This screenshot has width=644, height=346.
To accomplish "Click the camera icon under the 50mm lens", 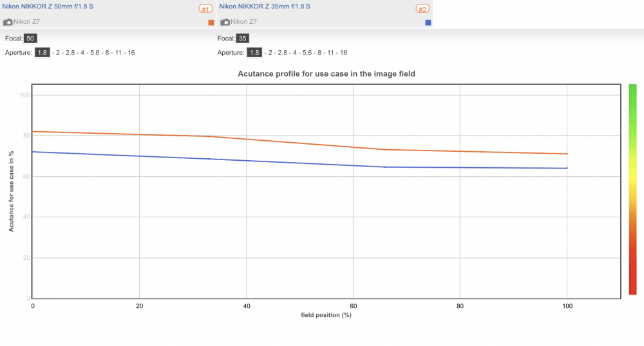I will [7, 22].
